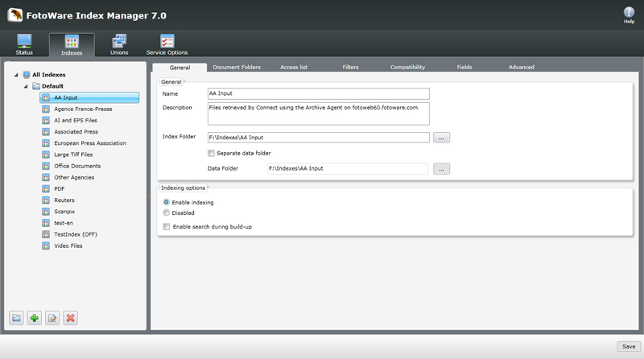The width and height of the screenshot is (644, 359).
Task: Open Service Options section
Action: click(x=167, y=44)
